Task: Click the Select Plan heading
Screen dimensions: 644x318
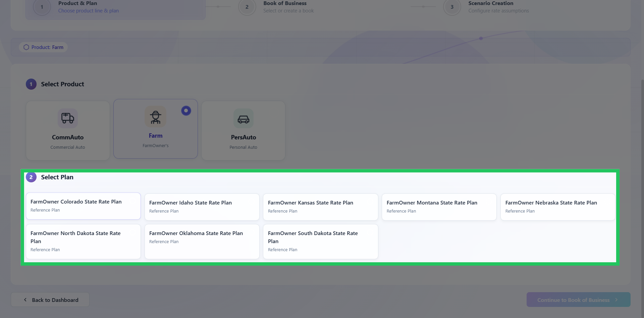Action: click(57, 177)
